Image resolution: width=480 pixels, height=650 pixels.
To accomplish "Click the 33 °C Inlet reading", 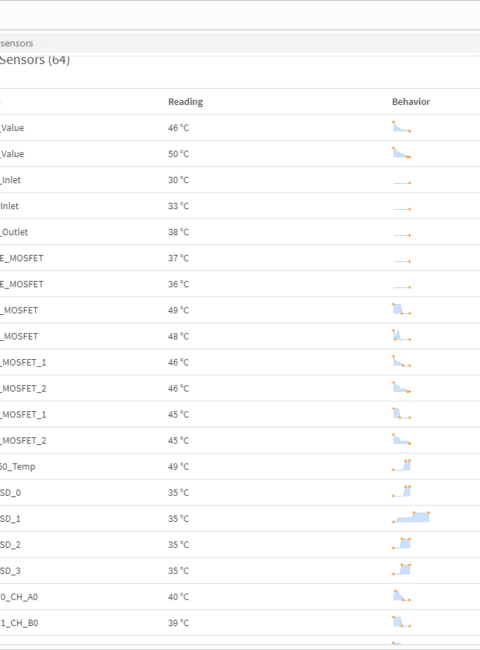I will (178, 206).
